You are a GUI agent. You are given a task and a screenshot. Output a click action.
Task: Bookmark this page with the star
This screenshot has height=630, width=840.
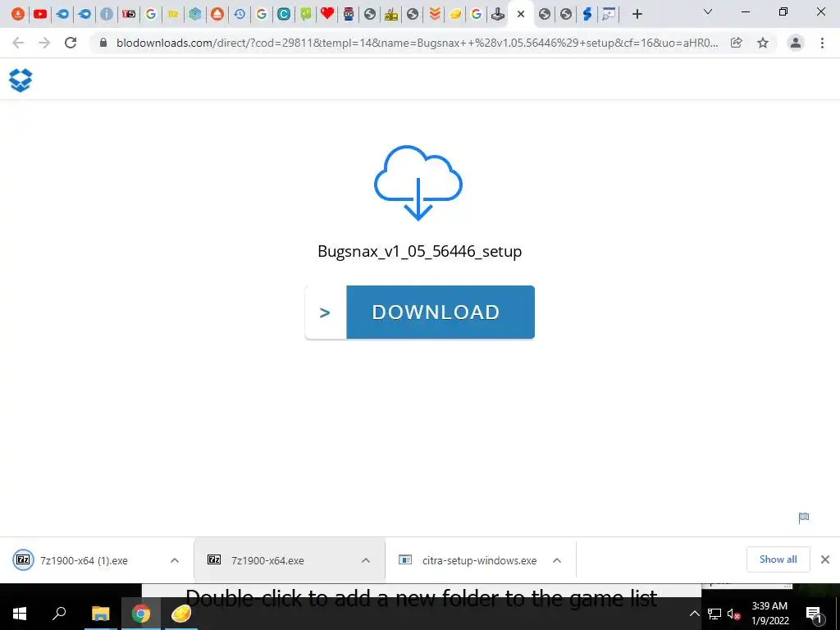[763, 43]
